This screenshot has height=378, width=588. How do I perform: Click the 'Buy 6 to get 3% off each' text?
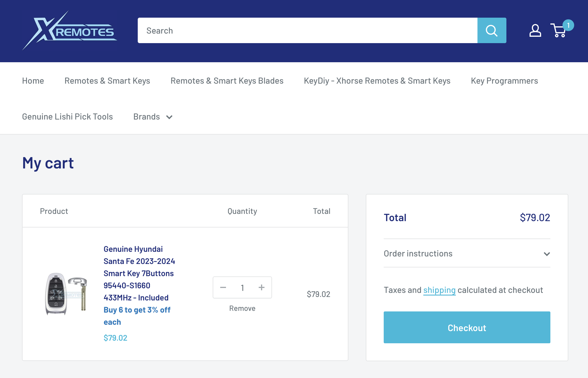click(137, 316)
